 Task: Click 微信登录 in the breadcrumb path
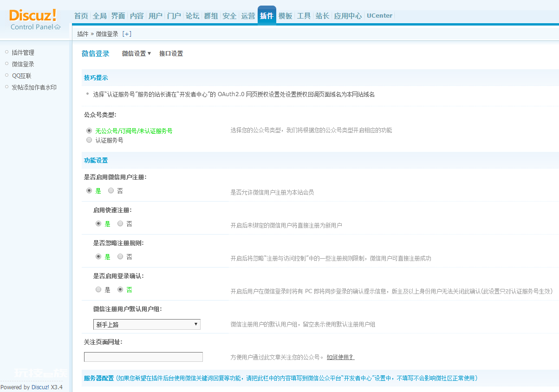coord(107,34)
